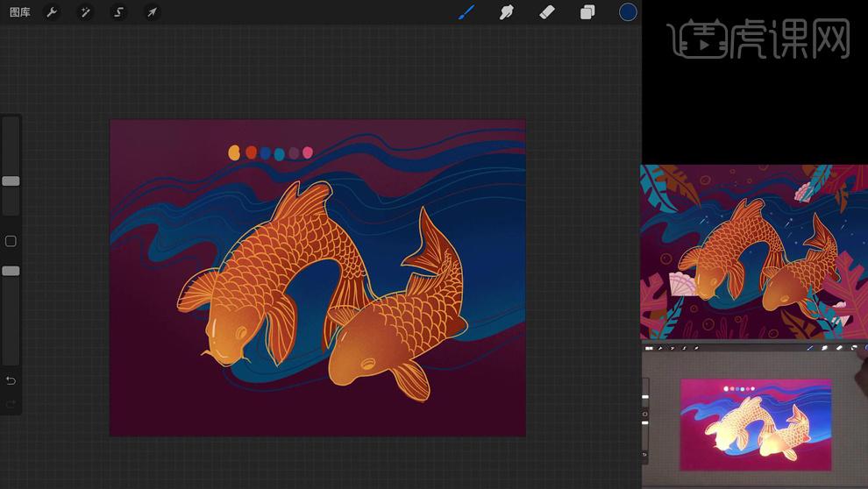Click the brush size slider handle
This screenshot has width=868, height=489.
pos(11,181)
